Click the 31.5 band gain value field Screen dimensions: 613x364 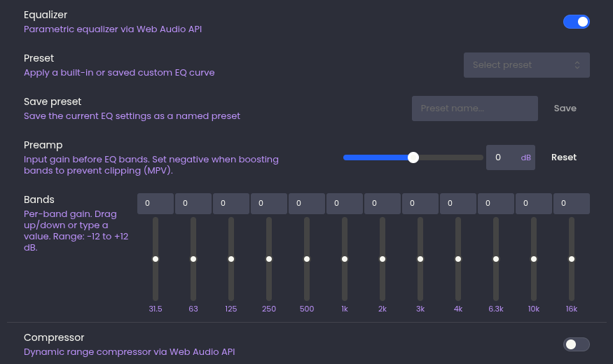pyautogui.click(x=156, y=204)
